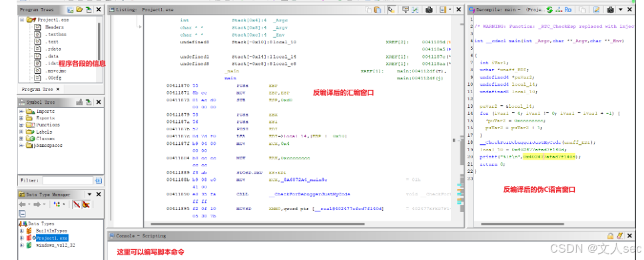
Task: Click the Console scroll lock icon
Action: pyautogui.click(x=611, y=236)
